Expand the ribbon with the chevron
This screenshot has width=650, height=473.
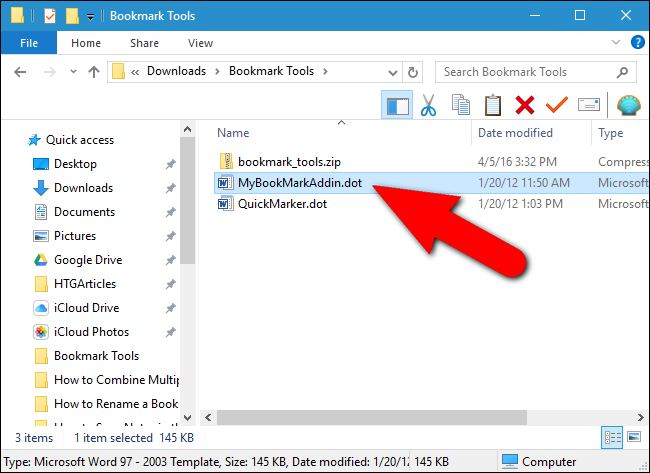(616, 42)
